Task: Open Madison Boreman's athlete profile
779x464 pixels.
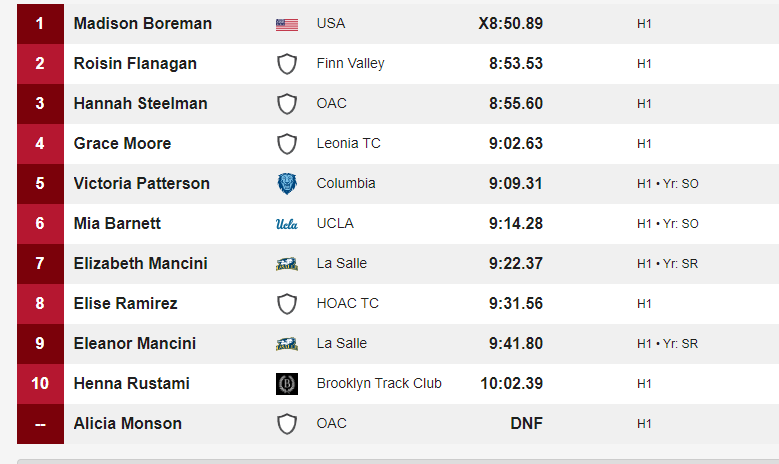Action: (x=143, y=23)
